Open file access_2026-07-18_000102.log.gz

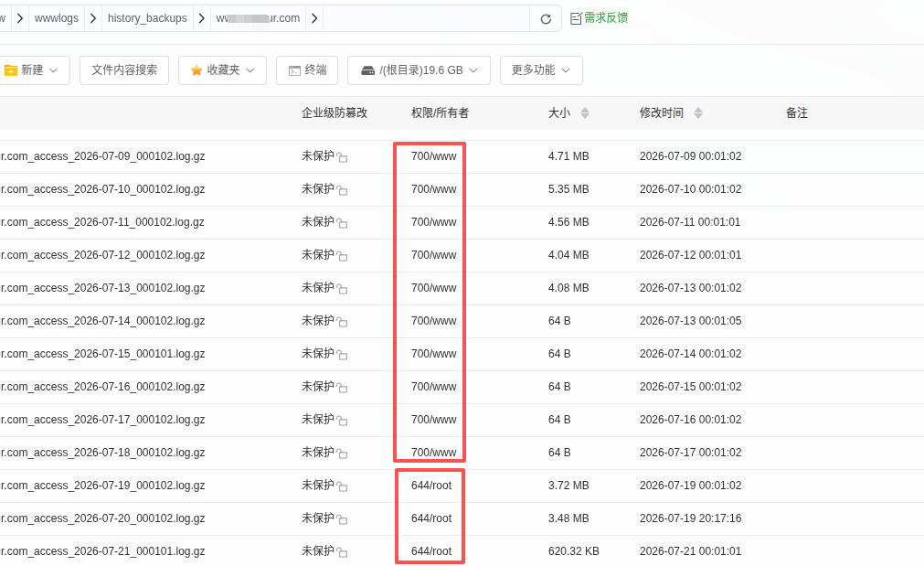tap(102, 453)
